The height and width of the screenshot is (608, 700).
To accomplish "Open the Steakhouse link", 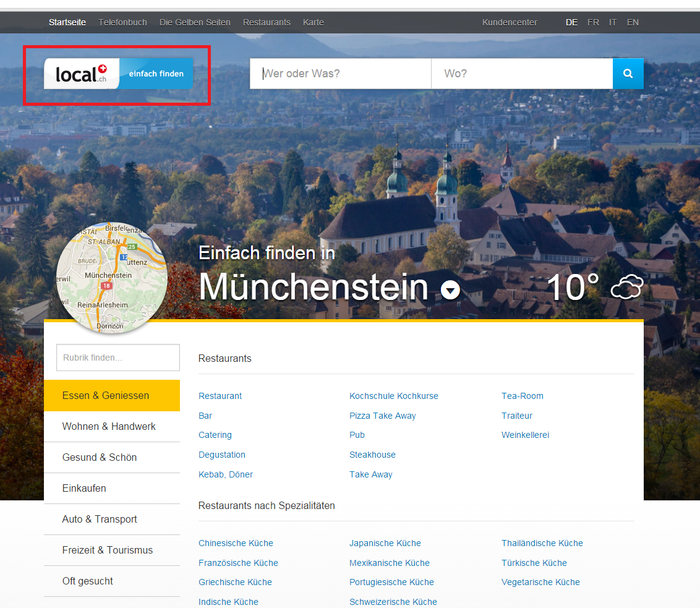I will (372, 455).
